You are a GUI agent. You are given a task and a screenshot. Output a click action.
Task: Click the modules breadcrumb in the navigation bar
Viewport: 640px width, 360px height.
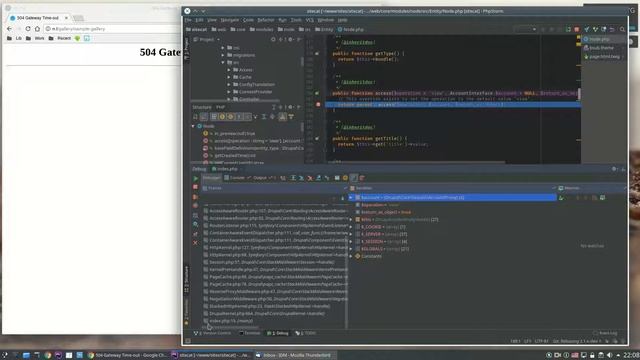261,29
